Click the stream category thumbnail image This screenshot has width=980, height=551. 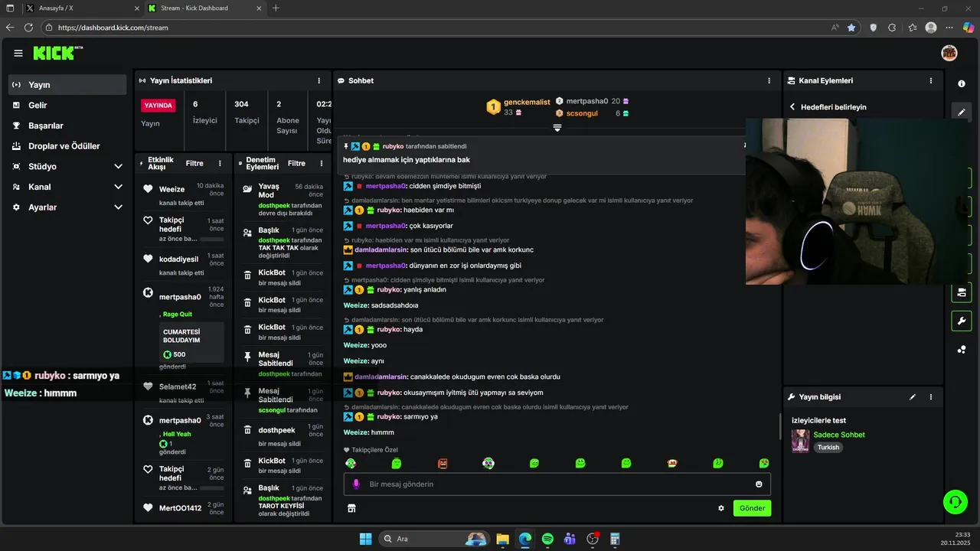tap(800, 441)
